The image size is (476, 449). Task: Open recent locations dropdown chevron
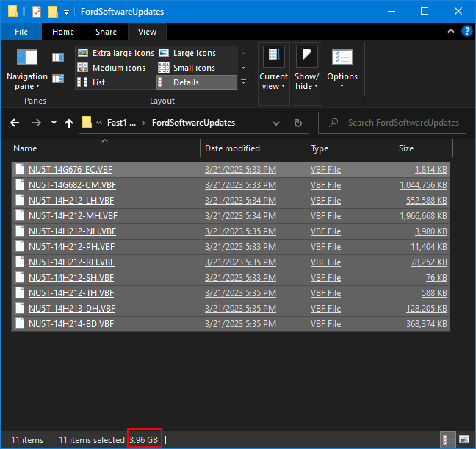click(54, 123)
